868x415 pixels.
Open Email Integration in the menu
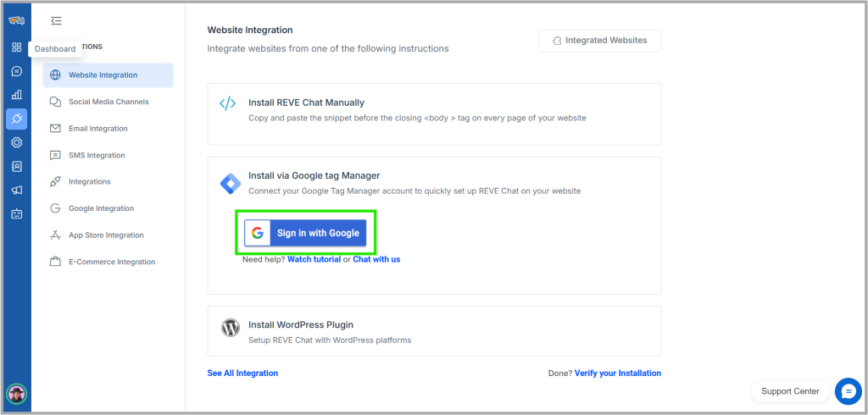click(97, 129)
